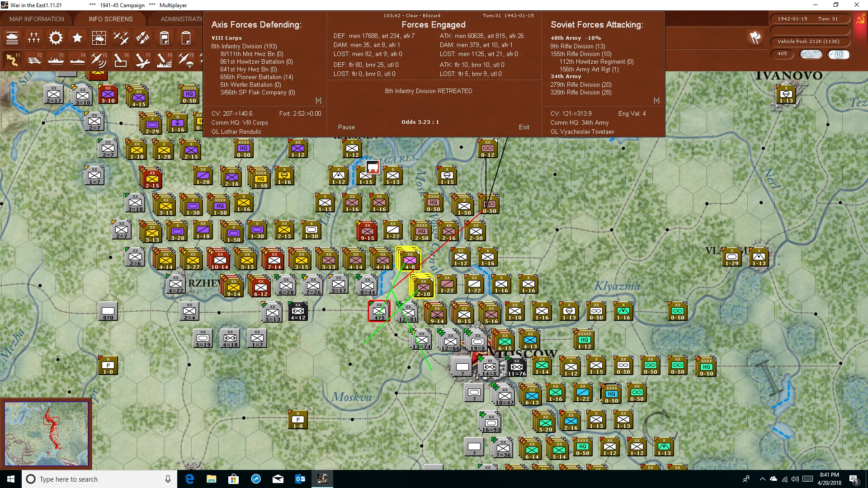Click the end turn flags icon
Image resolution: width=868 pixels, height=488 pixels.
(x=755, y=38)
